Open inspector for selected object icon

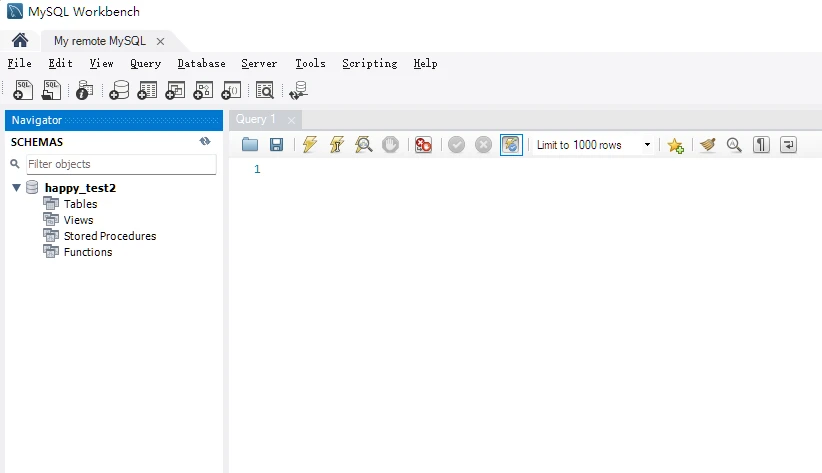tap(84, 90)
